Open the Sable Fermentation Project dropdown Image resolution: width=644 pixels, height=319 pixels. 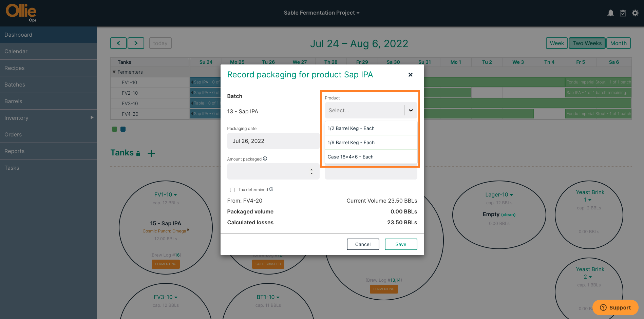(x=322, y=13)
